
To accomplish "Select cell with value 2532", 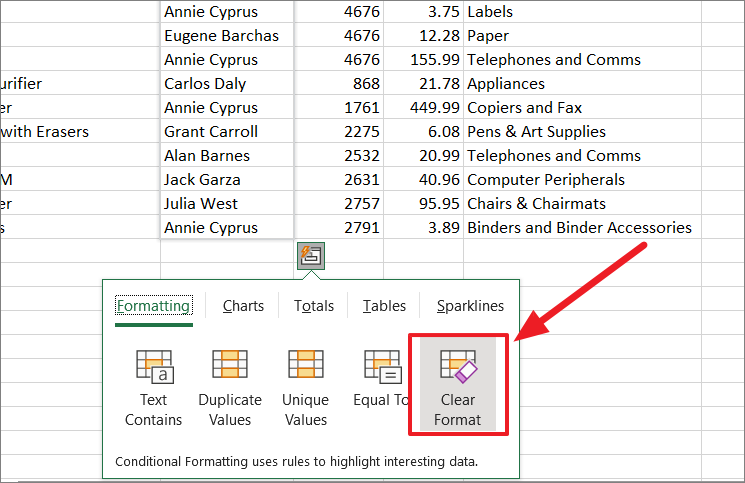I will pyautogui.click(x=339, y=155).
